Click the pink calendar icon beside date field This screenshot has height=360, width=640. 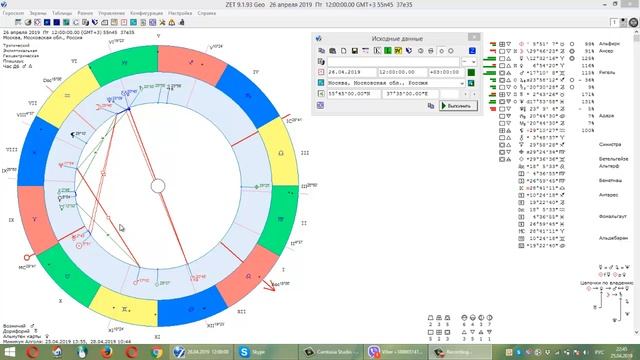(321, 72)
